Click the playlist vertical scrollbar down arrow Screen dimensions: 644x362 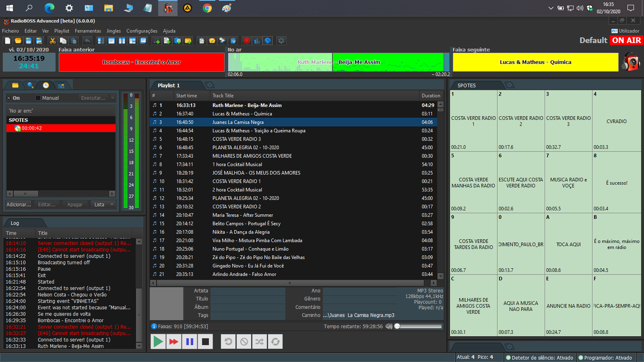tap(440, 276)
